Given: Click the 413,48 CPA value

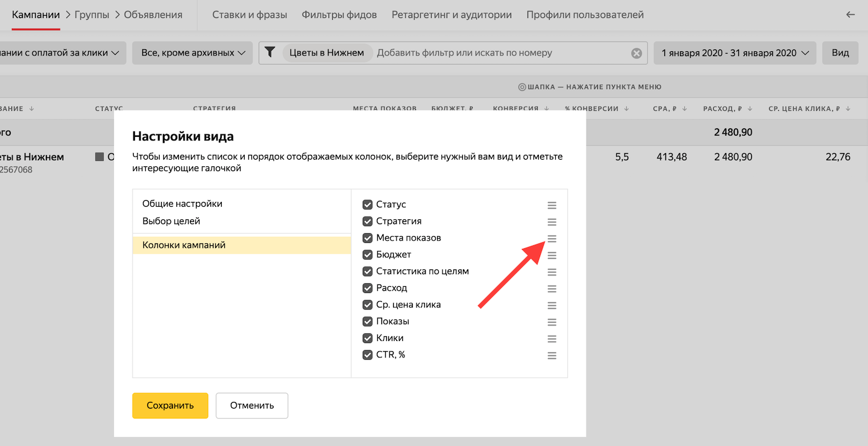Looking at the screenshot, I should (x=670, y=157).
